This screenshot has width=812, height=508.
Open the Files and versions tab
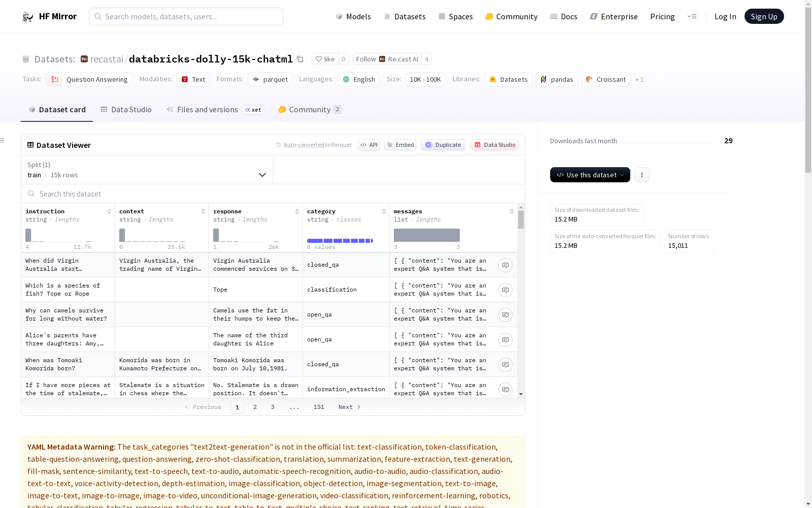point(215,110)
